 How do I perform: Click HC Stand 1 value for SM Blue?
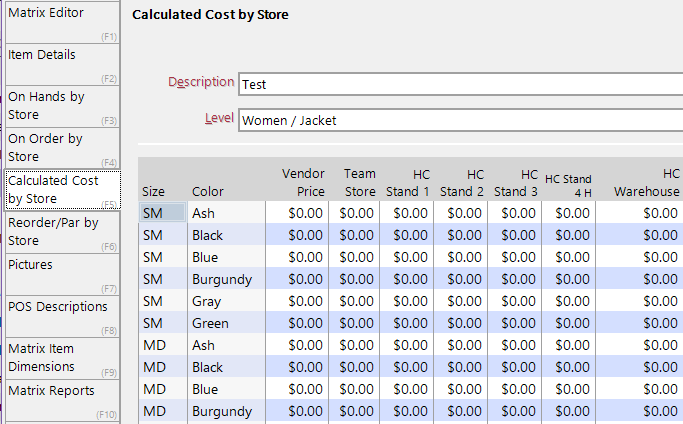[x=406, y=257]
